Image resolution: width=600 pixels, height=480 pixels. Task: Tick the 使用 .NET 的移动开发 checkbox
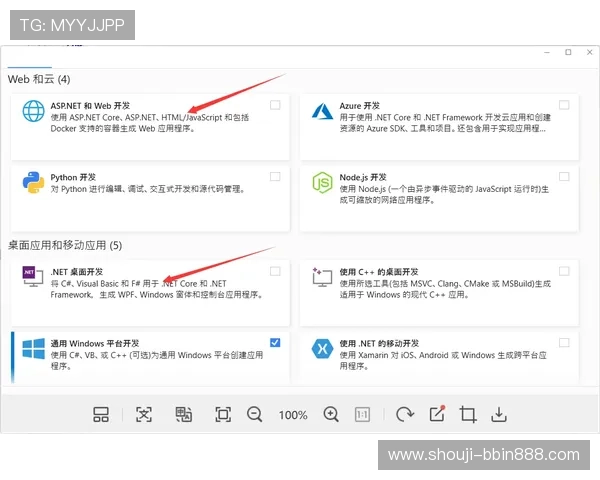tap(564, 343)
